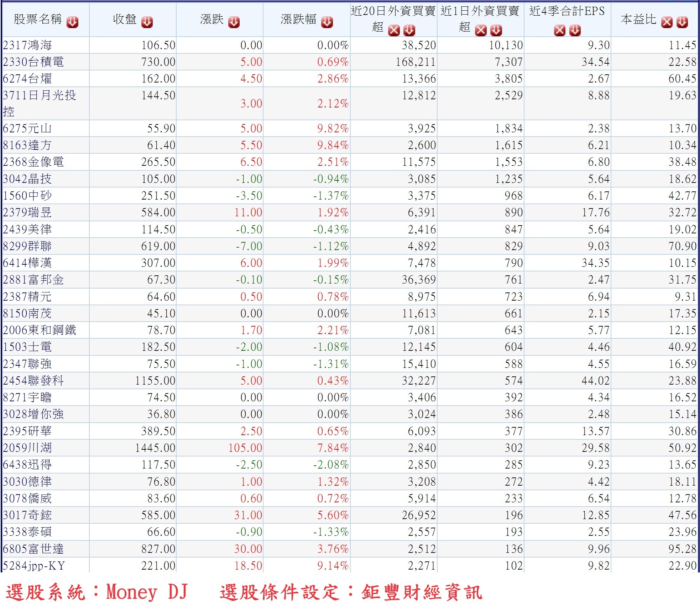Sort by 漲跌 using its arrow icon
The height and width of the screenshot is (613, 700).
click(234, 22)
